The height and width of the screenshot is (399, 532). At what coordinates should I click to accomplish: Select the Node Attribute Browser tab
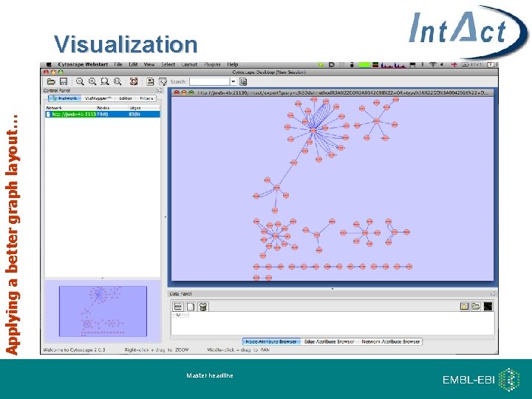(x=271, y=341)
